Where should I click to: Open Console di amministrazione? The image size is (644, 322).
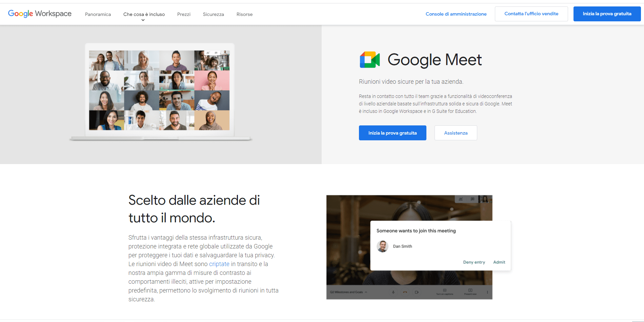tap(456, 14)
